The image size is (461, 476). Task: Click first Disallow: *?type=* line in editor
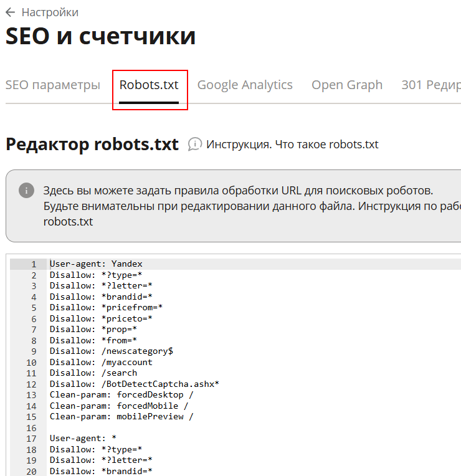tap(96, 275)
